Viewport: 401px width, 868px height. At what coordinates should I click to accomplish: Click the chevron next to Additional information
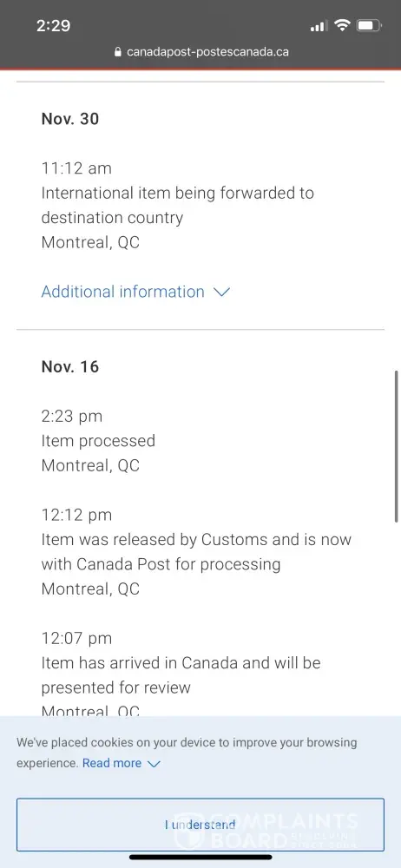[221, 293]
